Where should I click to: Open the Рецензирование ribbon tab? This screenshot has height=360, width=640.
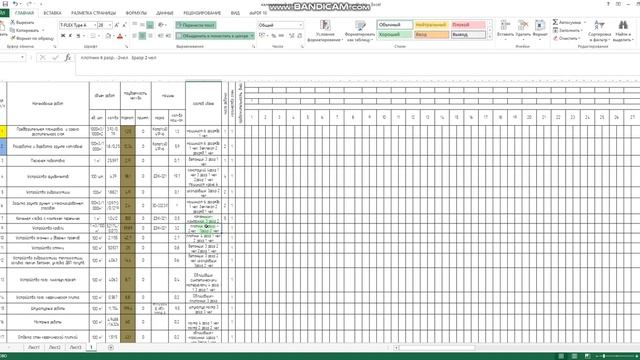coord(202,13)
